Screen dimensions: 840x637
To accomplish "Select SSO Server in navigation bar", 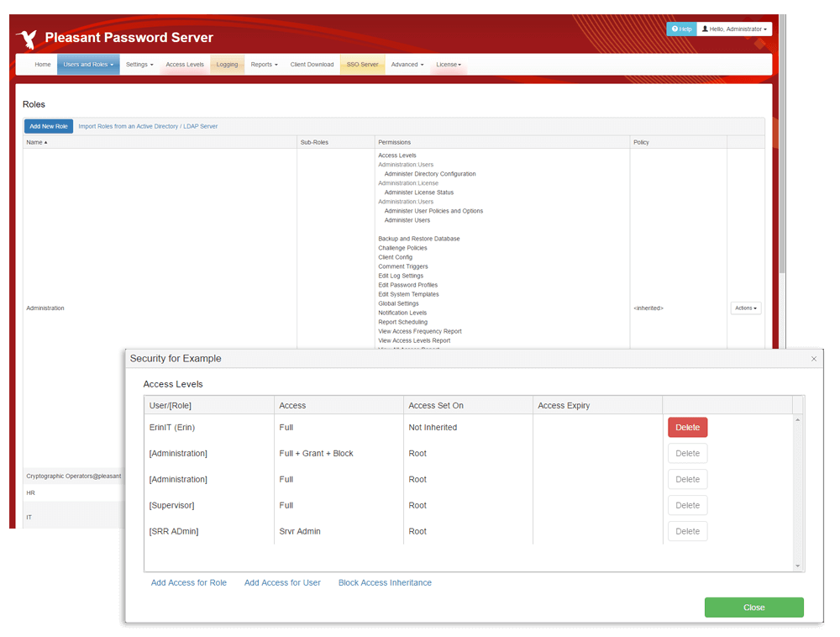I will point(363,65).
